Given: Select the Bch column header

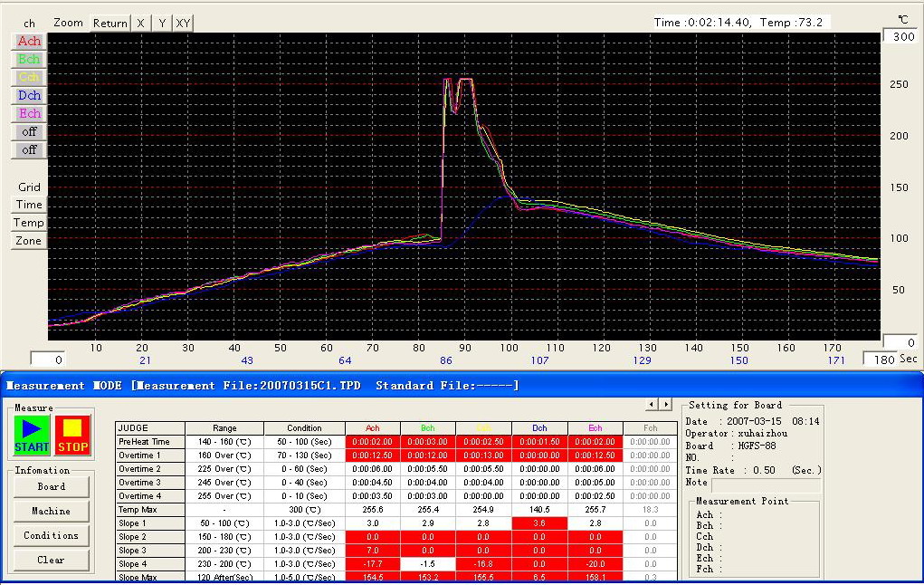Looking at the screenshot, I should coord(428,428).
